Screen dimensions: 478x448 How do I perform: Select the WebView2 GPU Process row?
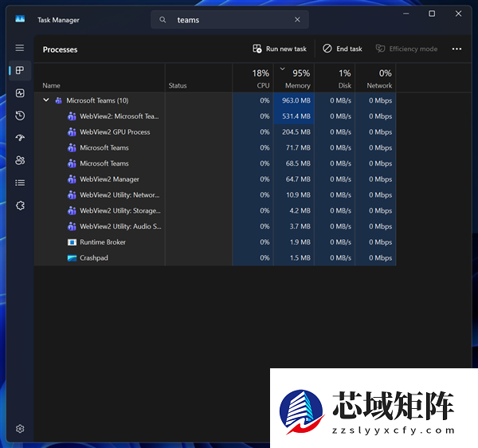pos(215,132)
